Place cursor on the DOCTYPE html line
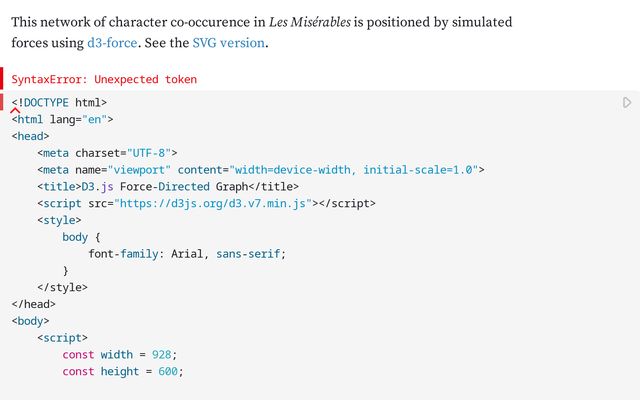 pos(60,102)
